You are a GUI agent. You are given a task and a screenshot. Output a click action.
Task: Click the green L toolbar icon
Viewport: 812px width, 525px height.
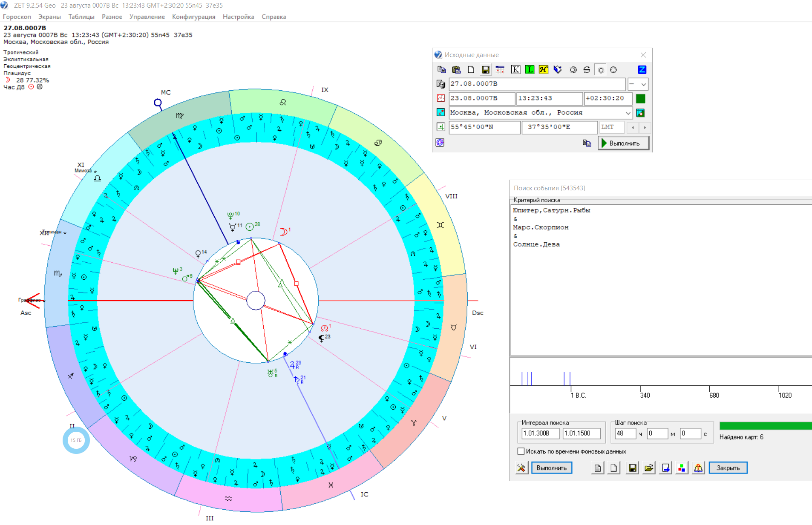529,70
